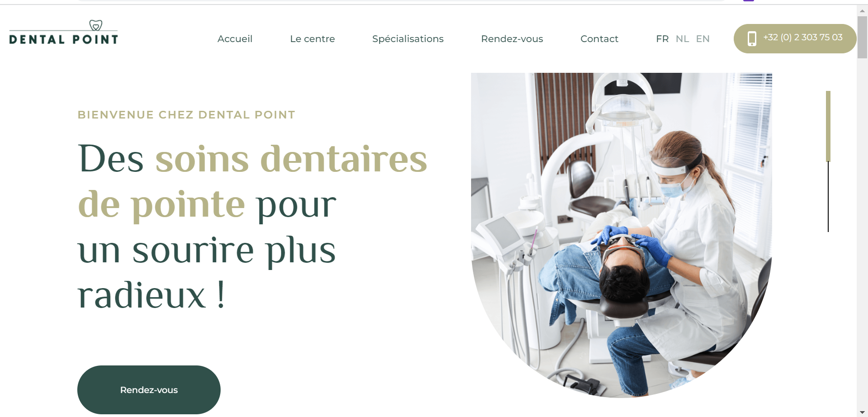Open the Accueil menu item
The width and height of the screenshot is (868, 417).
(235, 39)
